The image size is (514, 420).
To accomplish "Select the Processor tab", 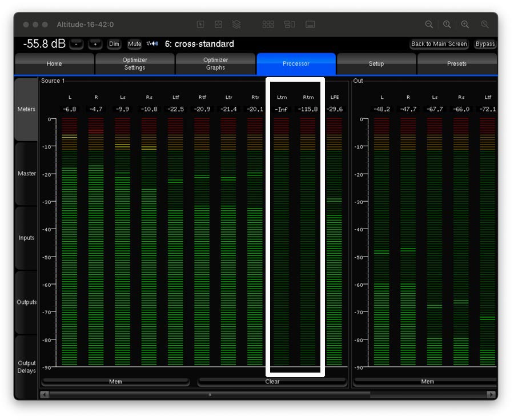I will coord(296,63).
